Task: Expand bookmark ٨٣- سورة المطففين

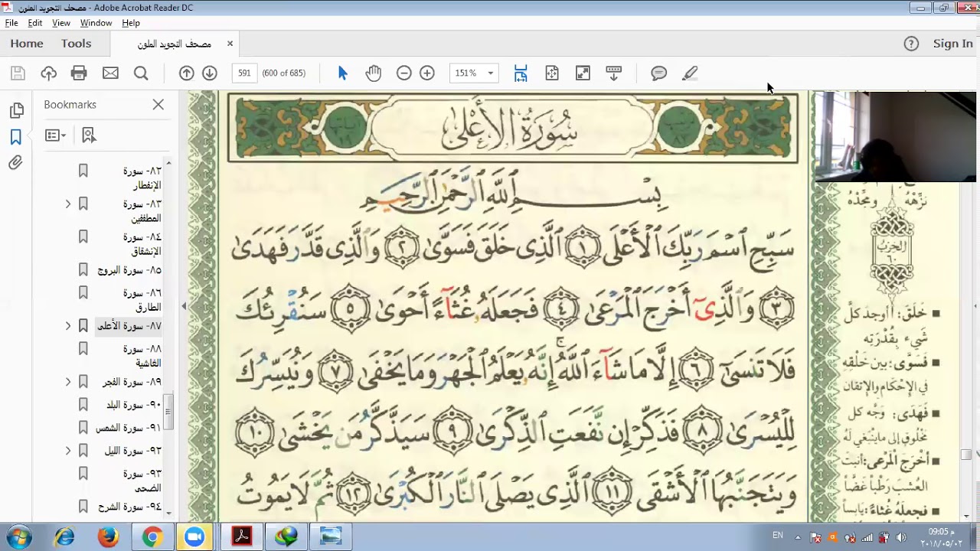Action: [x=67, y=204]
